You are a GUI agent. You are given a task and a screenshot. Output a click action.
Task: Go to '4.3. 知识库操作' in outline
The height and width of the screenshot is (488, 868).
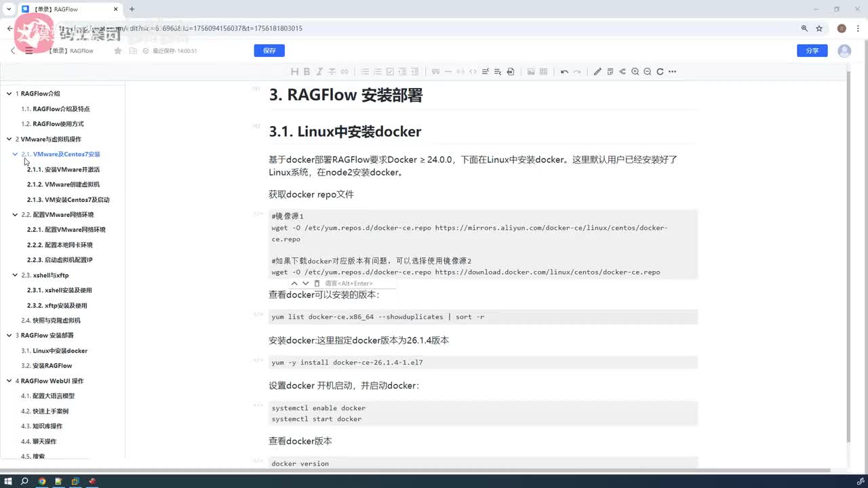pos(41,426)
